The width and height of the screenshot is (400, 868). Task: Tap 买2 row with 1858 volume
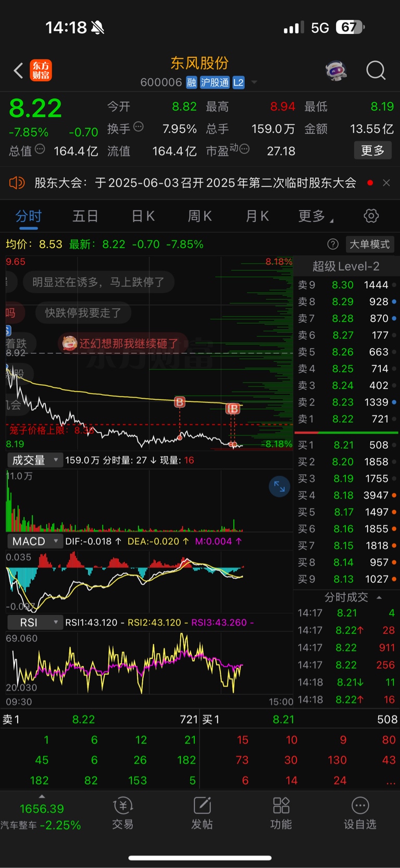coord(347,462)
